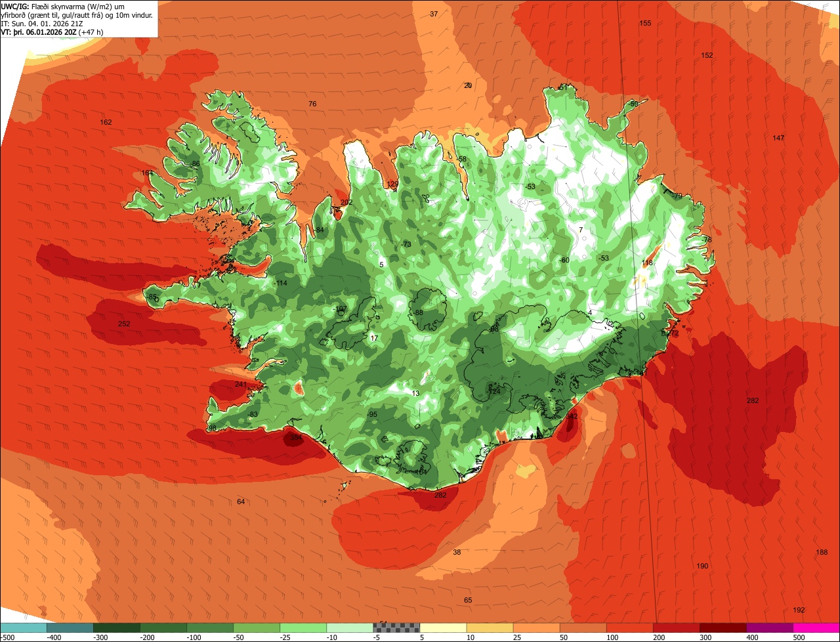
Task: Click the flux value 202 at the fjord head
Action: pyautogui.click(x=346, y=202)
